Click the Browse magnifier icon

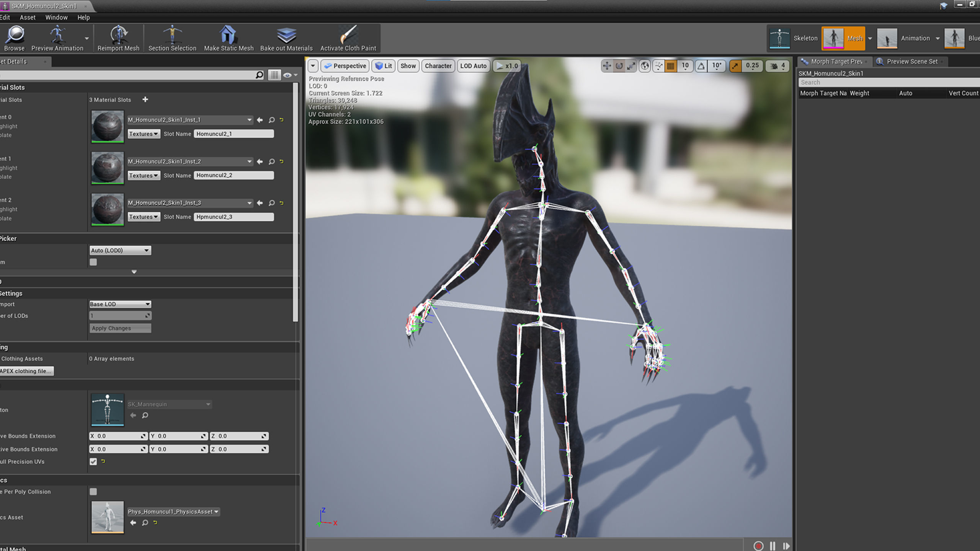(x=15, y=34)
